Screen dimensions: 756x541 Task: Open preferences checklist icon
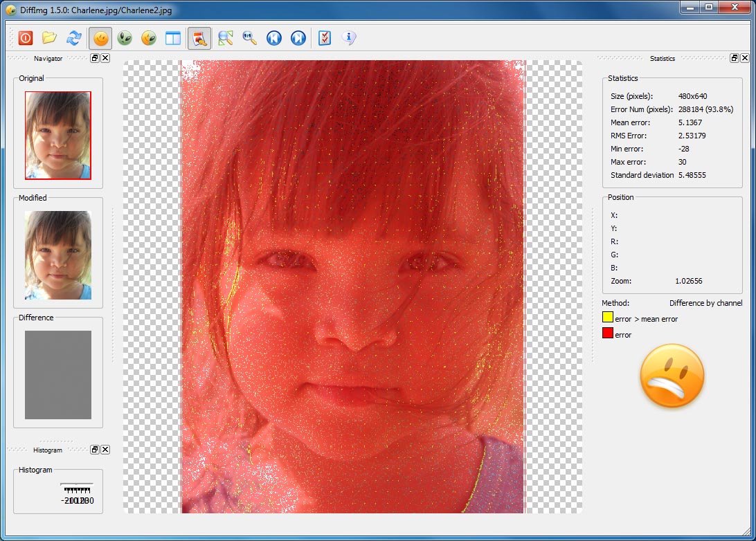point(325,38)
